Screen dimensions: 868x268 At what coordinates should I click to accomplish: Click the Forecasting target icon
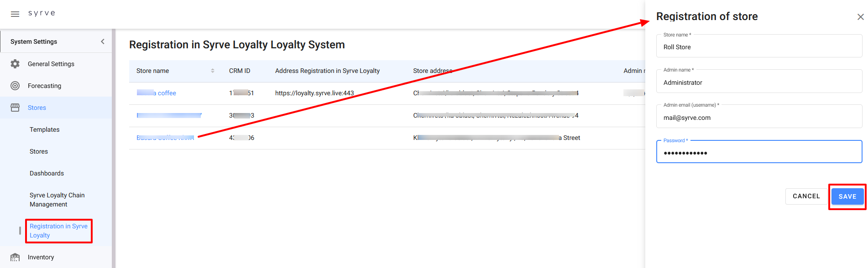(15, 86)
